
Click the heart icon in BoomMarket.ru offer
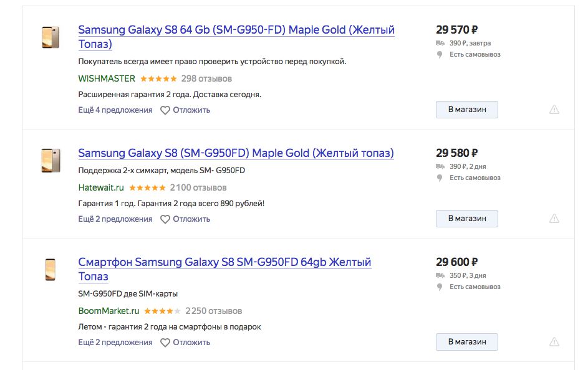point(165,343)
